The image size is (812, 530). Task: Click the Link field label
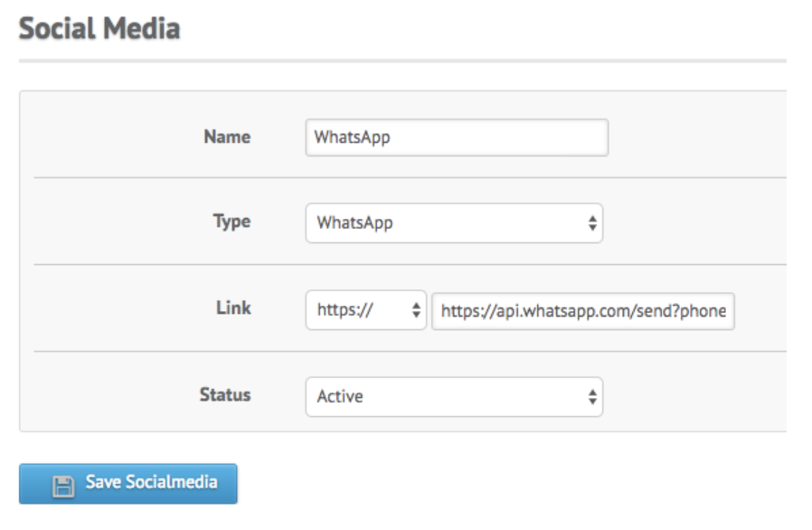click(233, 308)
